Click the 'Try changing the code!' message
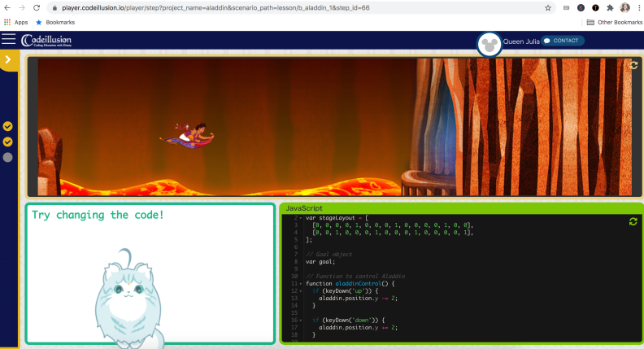 (x=98, y=215)
